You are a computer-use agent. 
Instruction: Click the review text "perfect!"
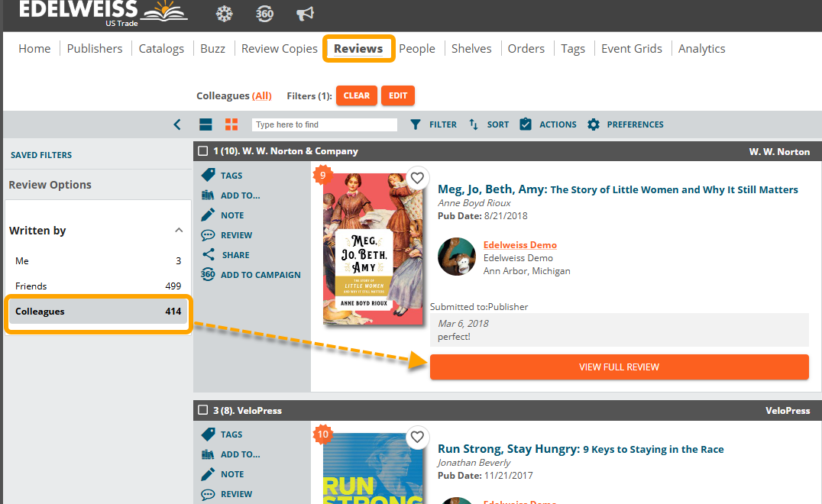coord(454,336)
